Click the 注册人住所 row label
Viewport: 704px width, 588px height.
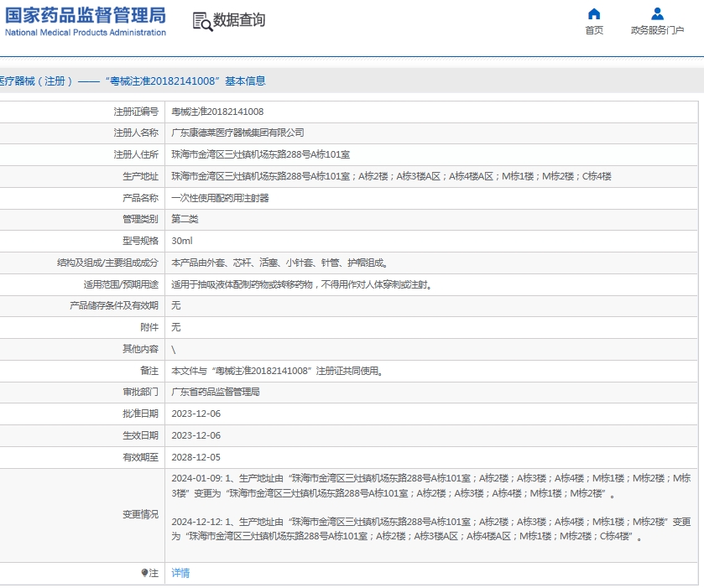click(136, 154)
